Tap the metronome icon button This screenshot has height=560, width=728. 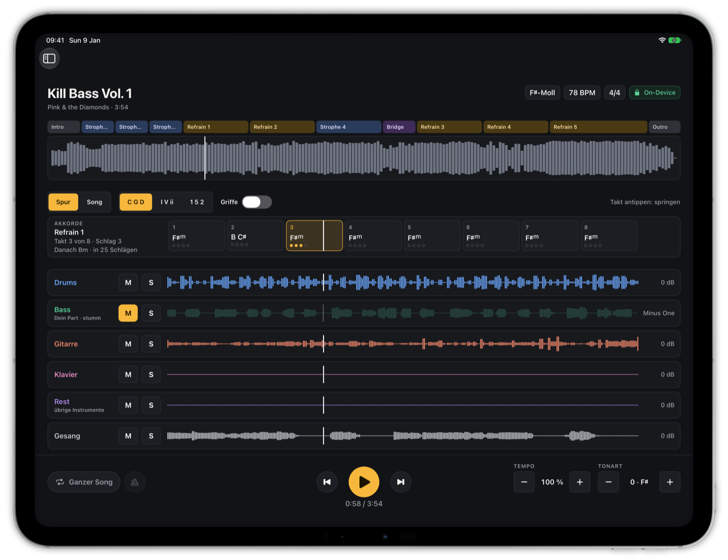click(x=135, y=482)
